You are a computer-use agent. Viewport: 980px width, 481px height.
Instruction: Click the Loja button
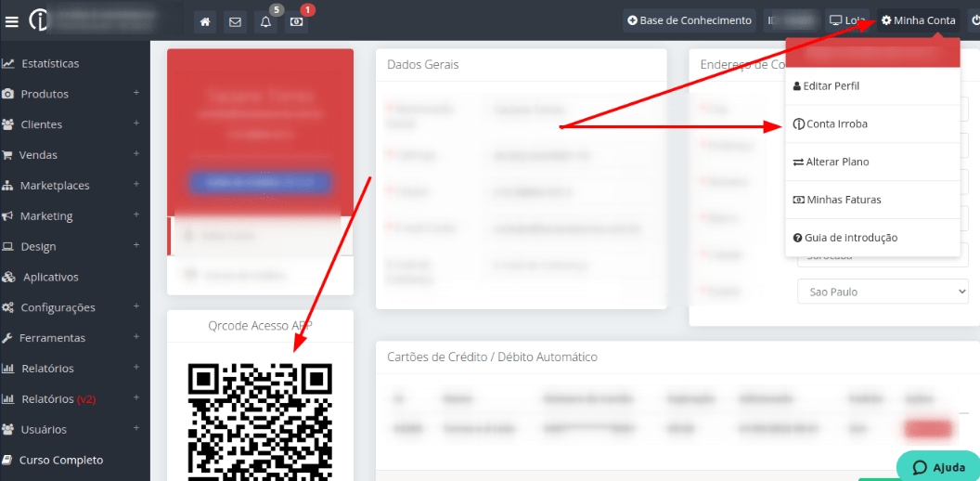coord(847,20)
